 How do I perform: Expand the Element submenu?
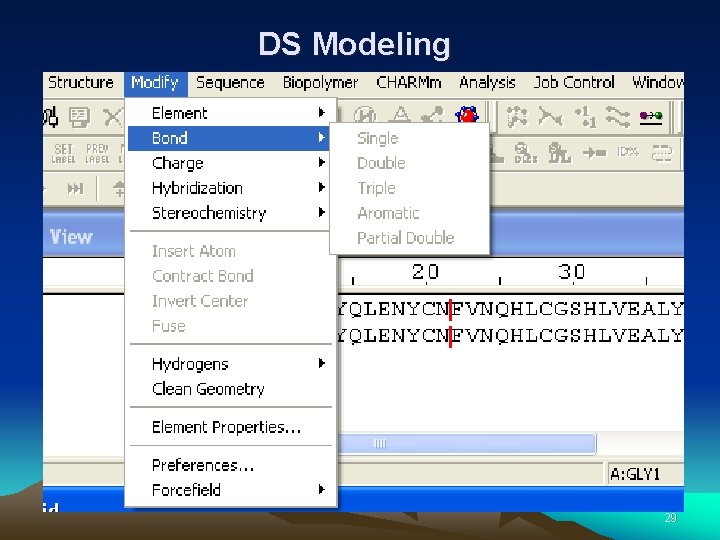pyautogui.click(x=230, y=113)
